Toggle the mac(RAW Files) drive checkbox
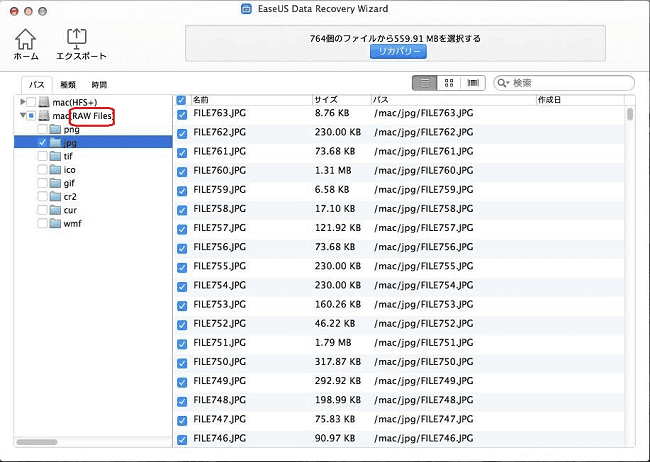Viewport: 650px width, 462px height. tap(32, 116)
